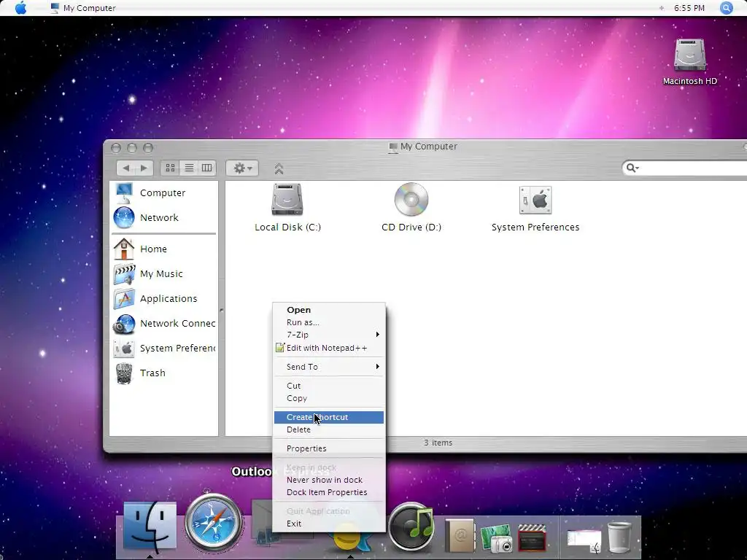
Task: Choose Edit with Notepad++
Action: click(x=329, y=348)
